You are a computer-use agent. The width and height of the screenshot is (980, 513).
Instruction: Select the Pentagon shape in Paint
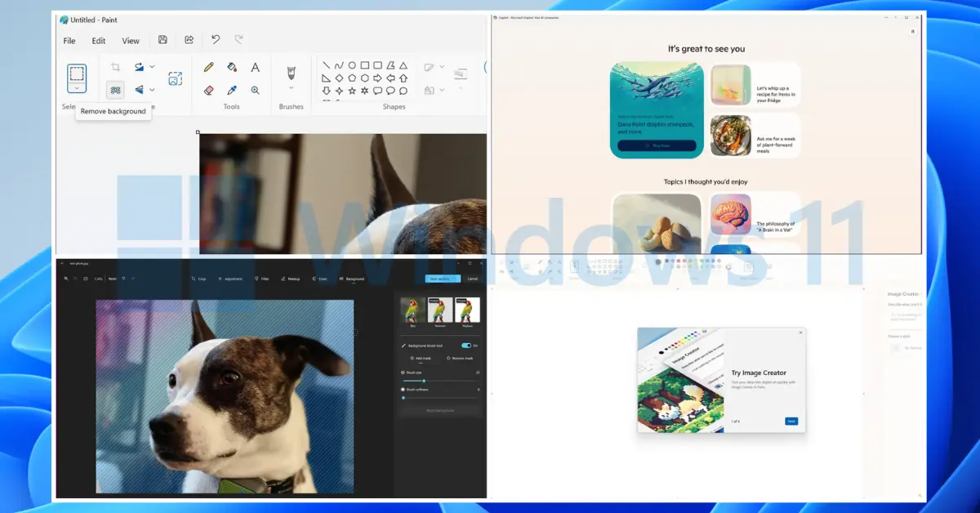pos(352,78)
